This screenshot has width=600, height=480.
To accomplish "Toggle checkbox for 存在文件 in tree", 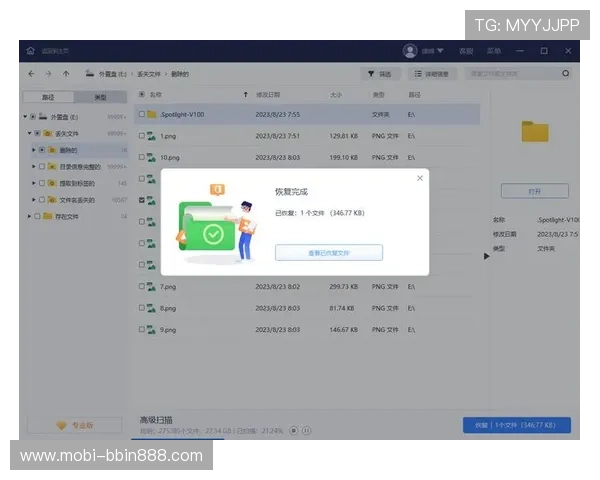I will (x=37, y=216).
